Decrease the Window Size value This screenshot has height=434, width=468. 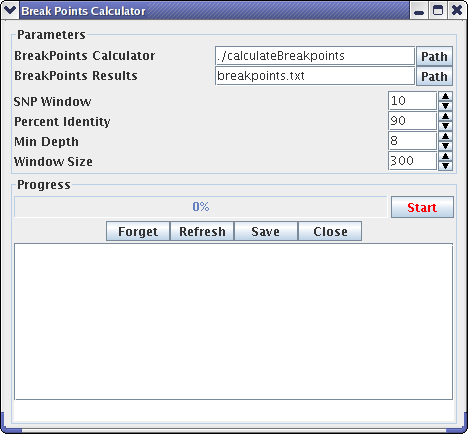[x=445, y=166]
